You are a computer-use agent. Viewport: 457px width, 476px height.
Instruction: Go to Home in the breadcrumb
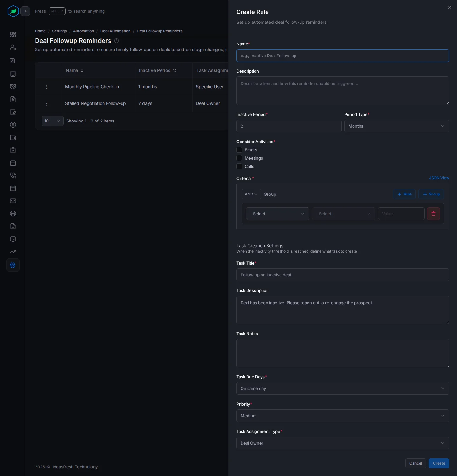(40, 31)
